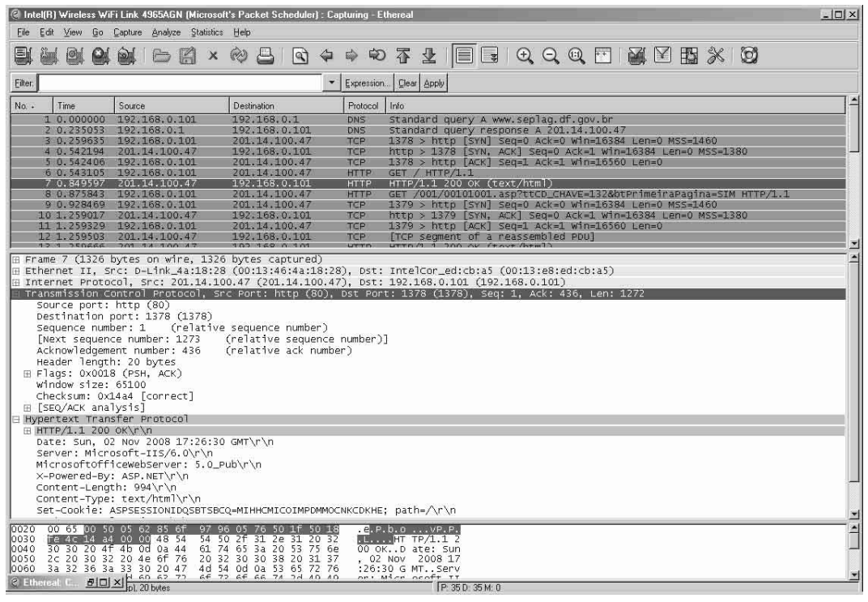This screenshot has height=602, width=868.
Task: Reload the capture file
Action: [x=239, y=55]
